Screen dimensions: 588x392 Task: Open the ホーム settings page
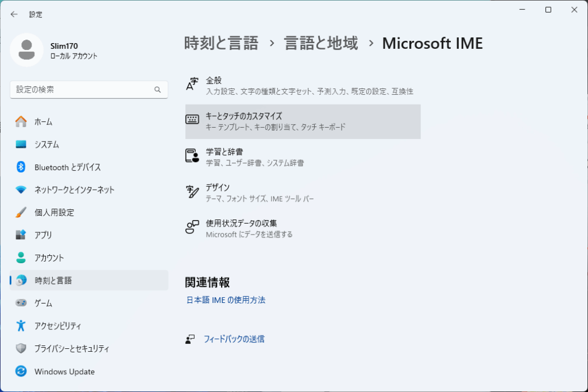coord(89,122)
